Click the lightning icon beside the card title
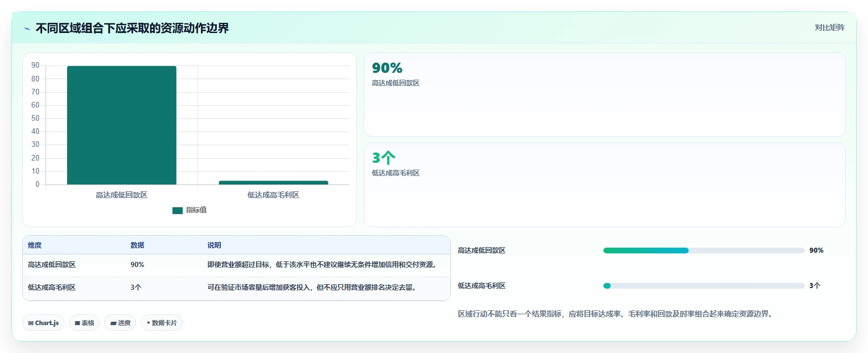 27,28
